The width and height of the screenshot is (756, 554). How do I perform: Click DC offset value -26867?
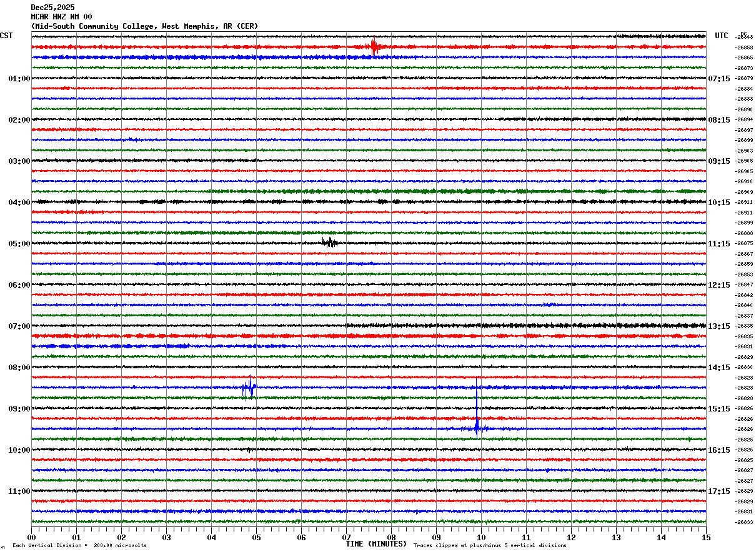click(x=744, y=254)
